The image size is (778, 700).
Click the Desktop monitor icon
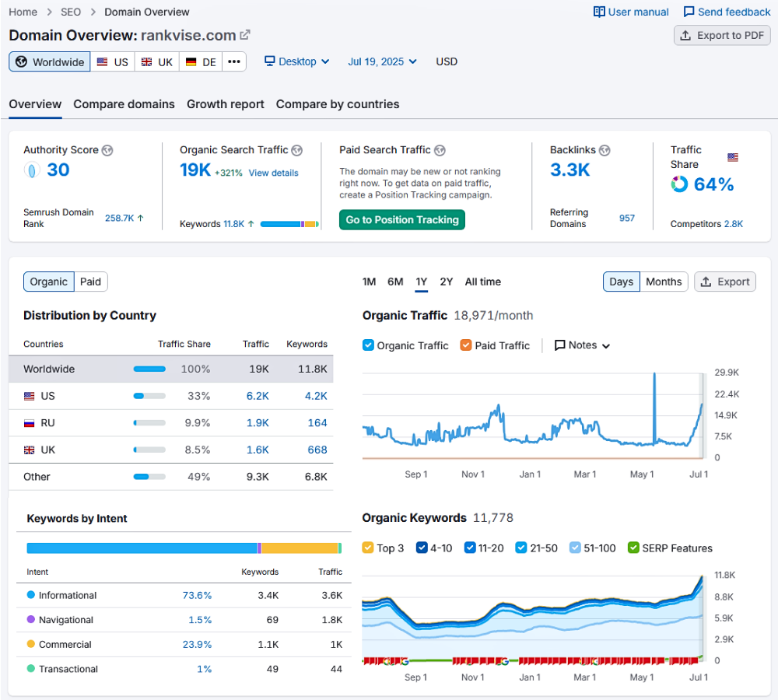tap(269, 61)
